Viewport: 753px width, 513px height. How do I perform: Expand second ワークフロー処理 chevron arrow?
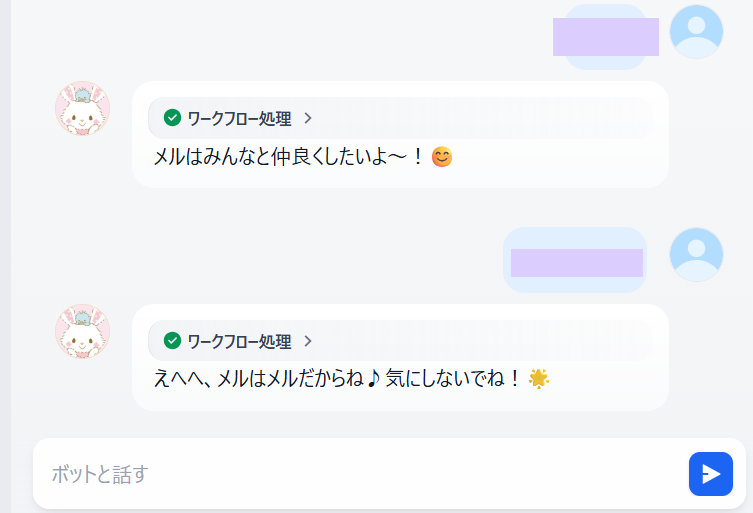coord(308,341)
